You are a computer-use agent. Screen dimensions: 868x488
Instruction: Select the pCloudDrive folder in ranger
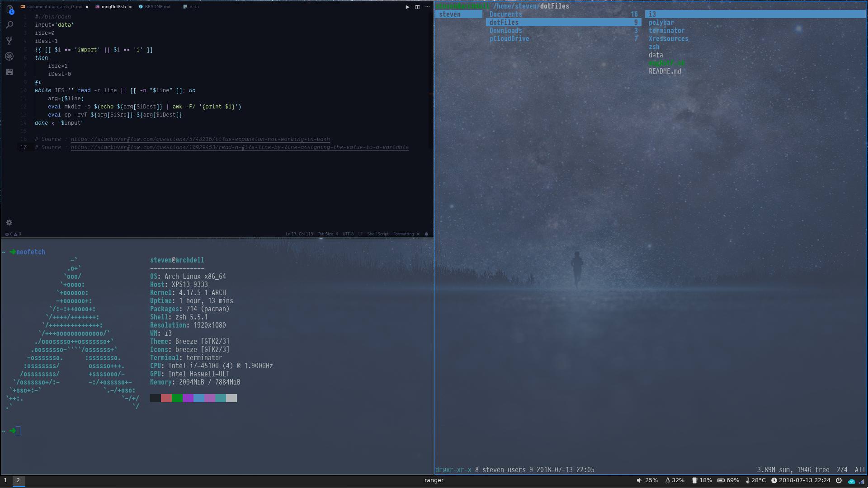[x=563, y=39]
